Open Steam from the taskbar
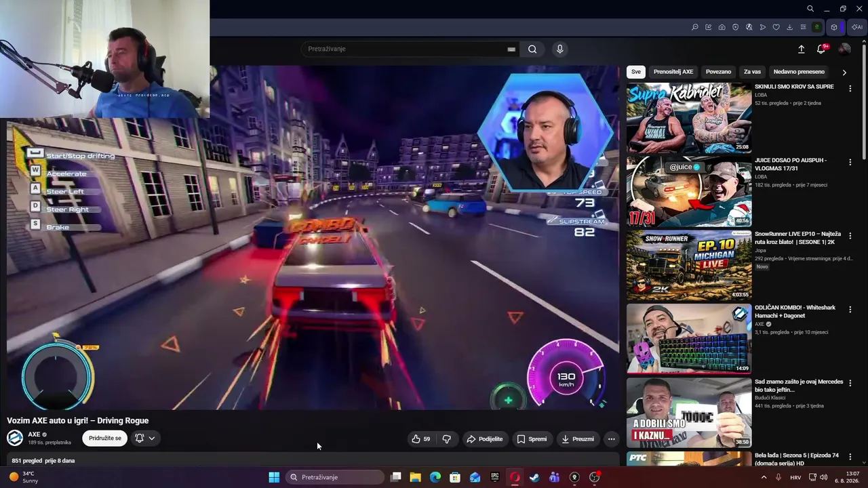Screen dimensions: 868x488 pyautogui.click(x=534, y=477)
